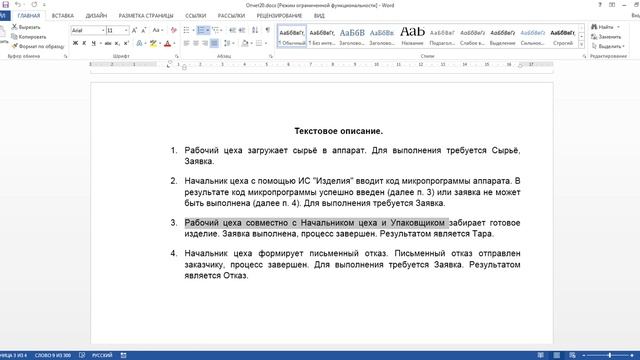Decrease the font size with the shrink icon
Screen dimensions: 640x360
pyautogui.click(x=144, y=30)
